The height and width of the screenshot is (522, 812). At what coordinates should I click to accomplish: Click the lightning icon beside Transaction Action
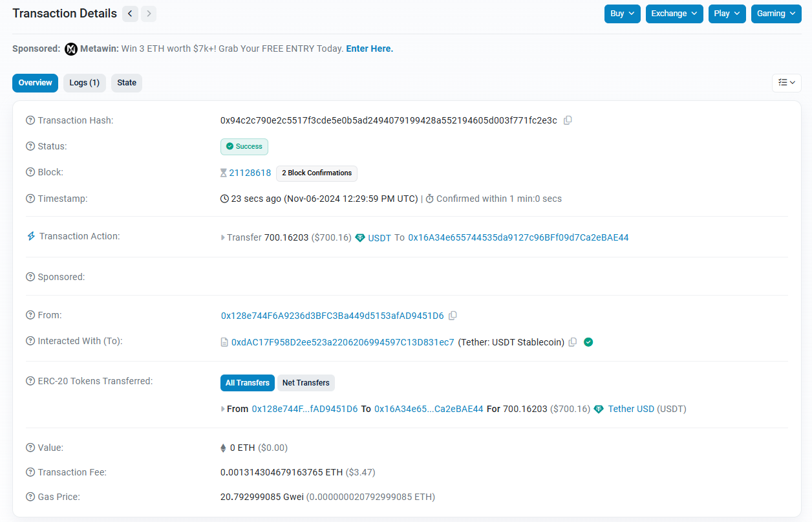click(30, 236)
